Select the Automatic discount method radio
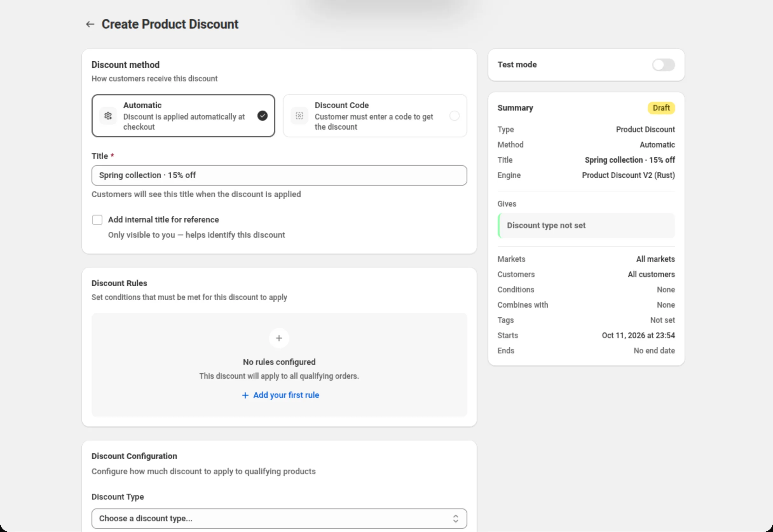The height and width of the screenshot is (532, 773). pos(262,116)
